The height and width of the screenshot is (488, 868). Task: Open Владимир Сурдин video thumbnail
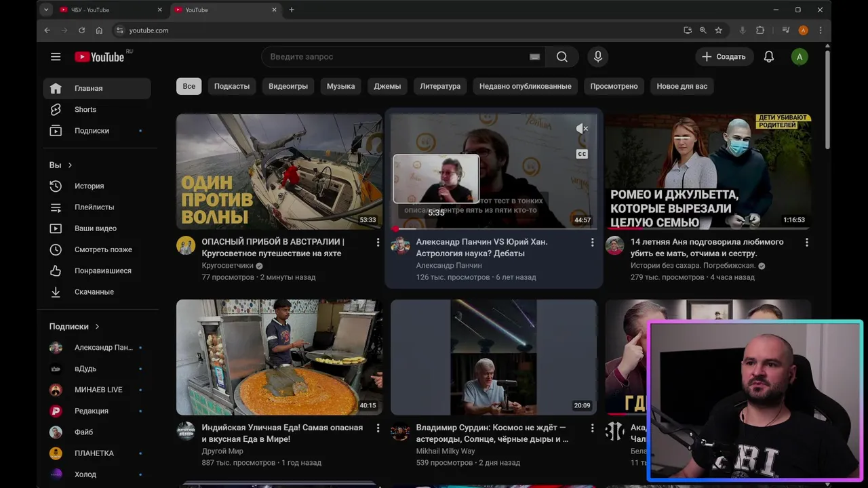click(494, 357)
